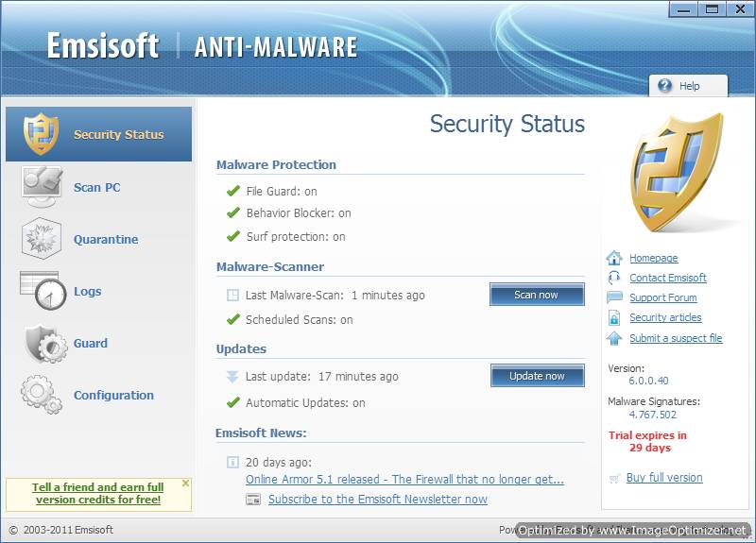
Task: Open the Configuration section
Action: click(x=99, y=395)
